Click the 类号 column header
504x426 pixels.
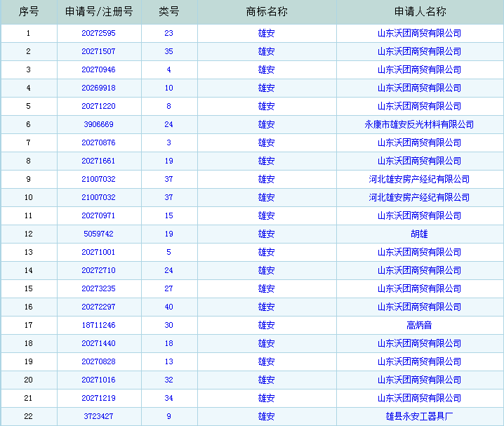[169, 11]
